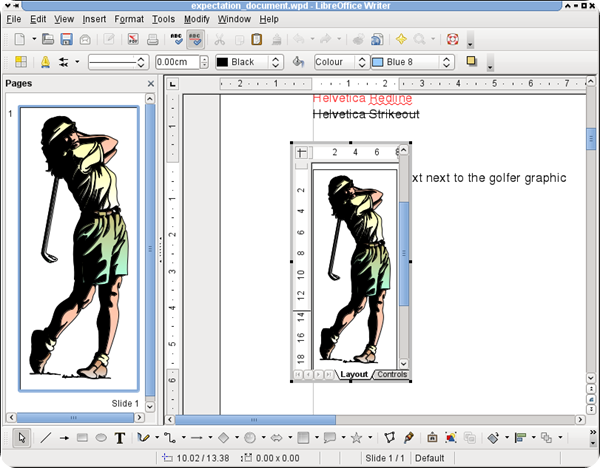
Task: Open the Help menu
Action: 269,19
